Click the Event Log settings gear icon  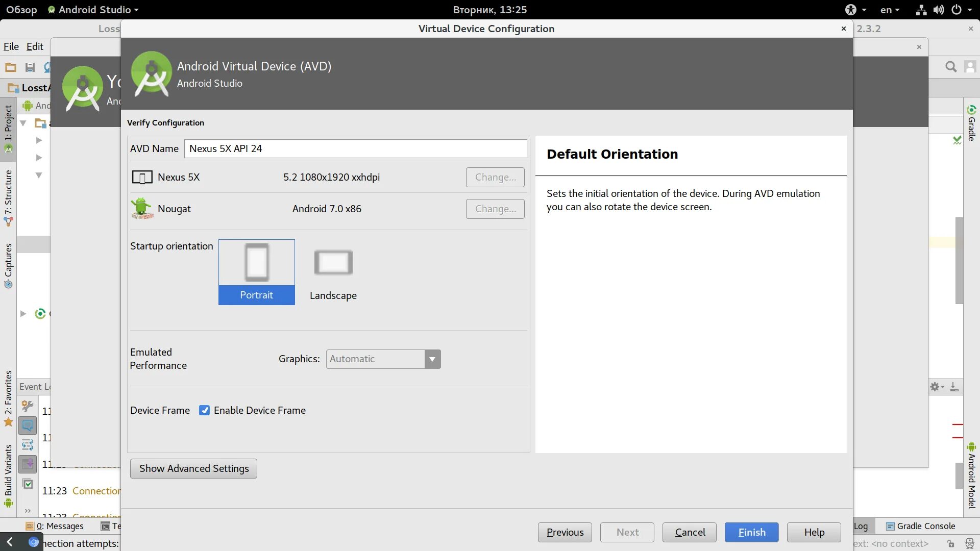935,387
